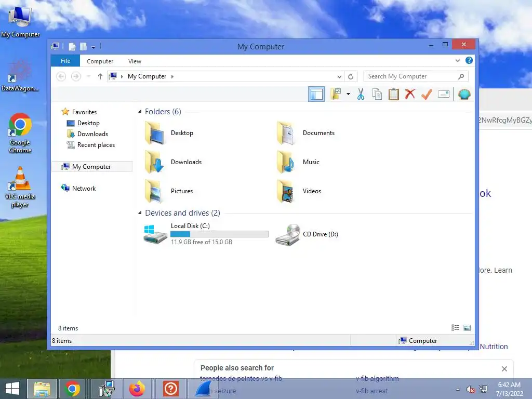Click the orange checkmark icon

coord(427,94)
